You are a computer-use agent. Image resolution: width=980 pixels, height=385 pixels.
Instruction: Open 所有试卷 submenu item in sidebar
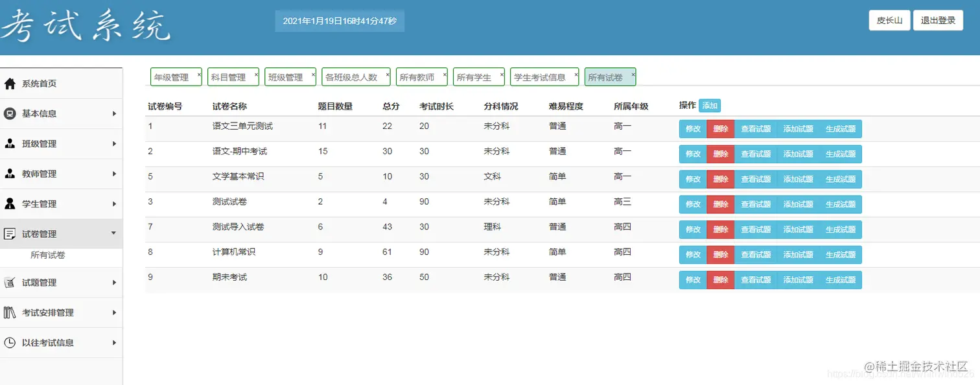tap(48, 255)
